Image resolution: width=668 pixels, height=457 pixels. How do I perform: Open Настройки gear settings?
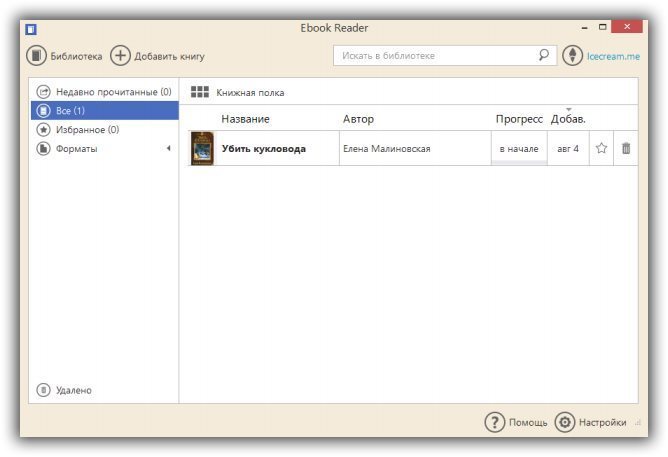pyautogui.click(x=565, y=422)
